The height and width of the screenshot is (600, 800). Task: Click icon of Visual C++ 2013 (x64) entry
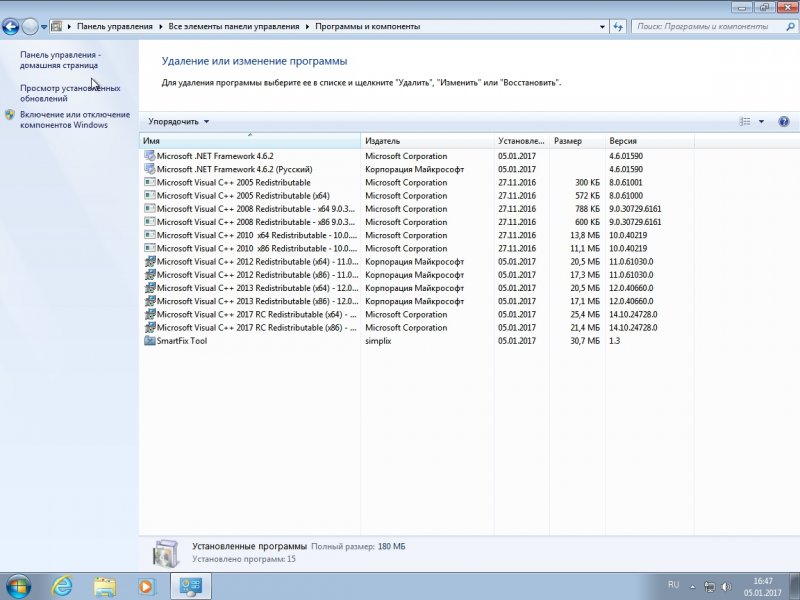149,288
